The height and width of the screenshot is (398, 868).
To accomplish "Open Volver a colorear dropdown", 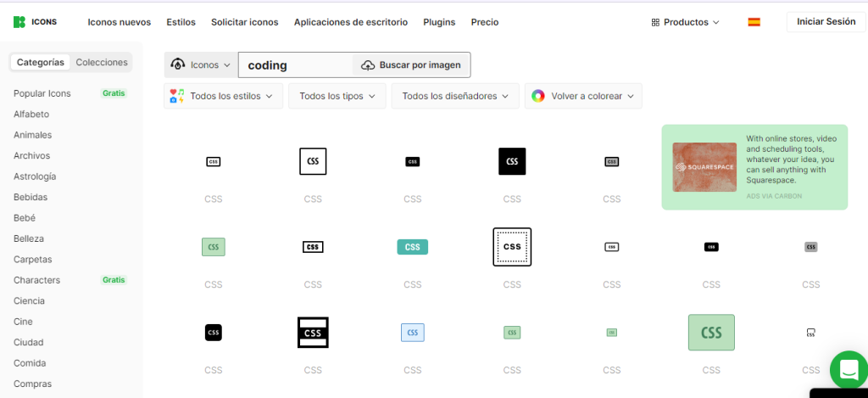I will point(583,96).
